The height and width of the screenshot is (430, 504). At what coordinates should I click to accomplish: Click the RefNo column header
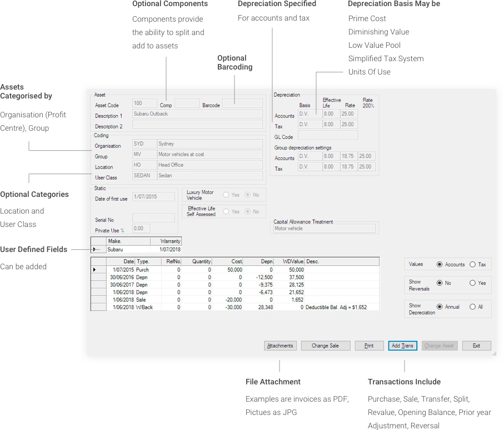(172, 261)
